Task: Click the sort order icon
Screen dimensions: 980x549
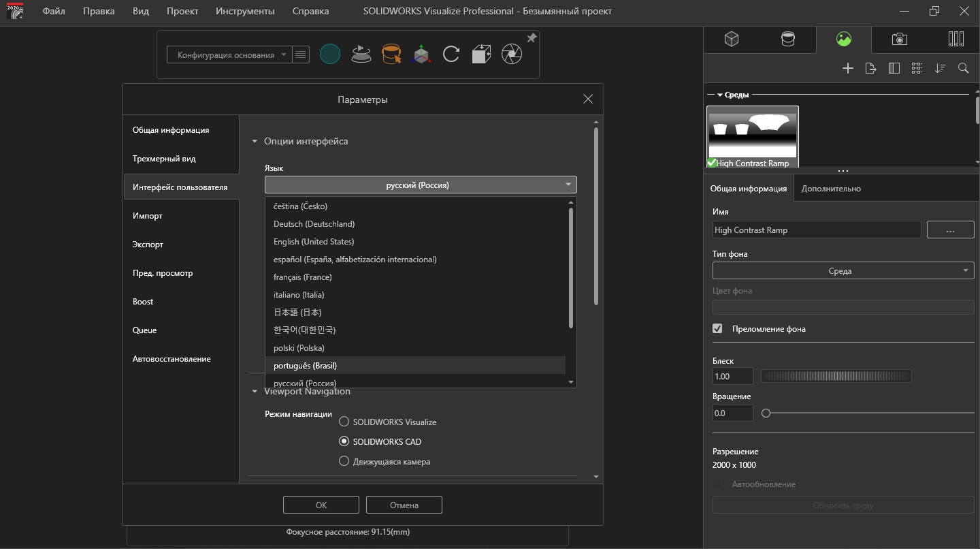Action: coord(940,68)
